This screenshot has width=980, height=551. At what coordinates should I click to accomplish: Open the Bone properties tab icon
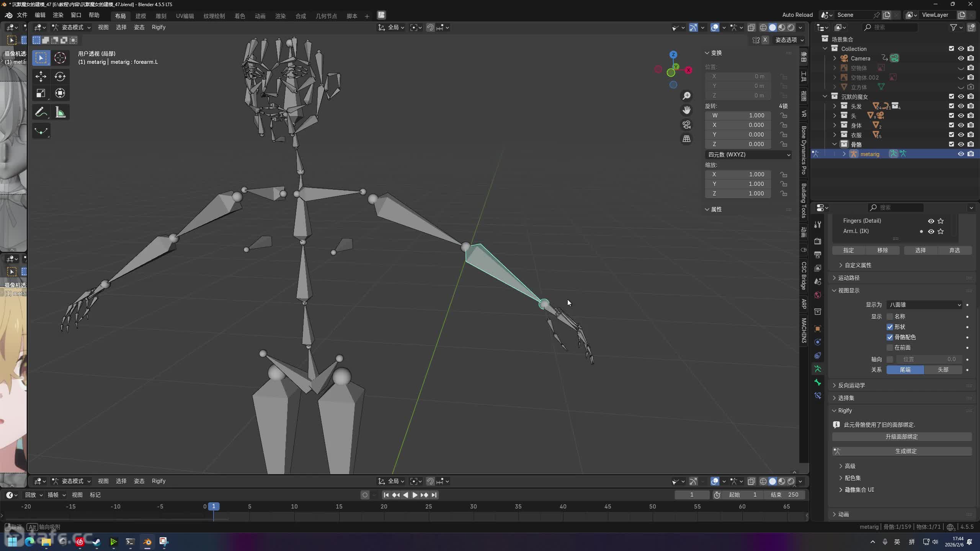818,382
